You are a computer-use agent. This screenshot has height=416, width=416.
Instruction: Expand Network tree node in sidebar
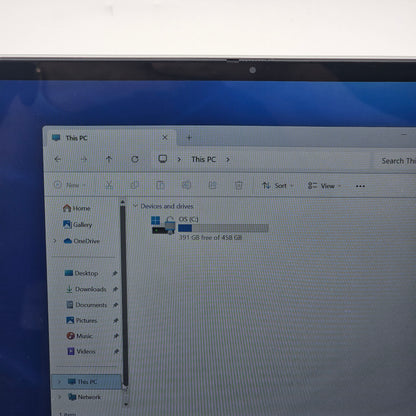pos(60,397)
